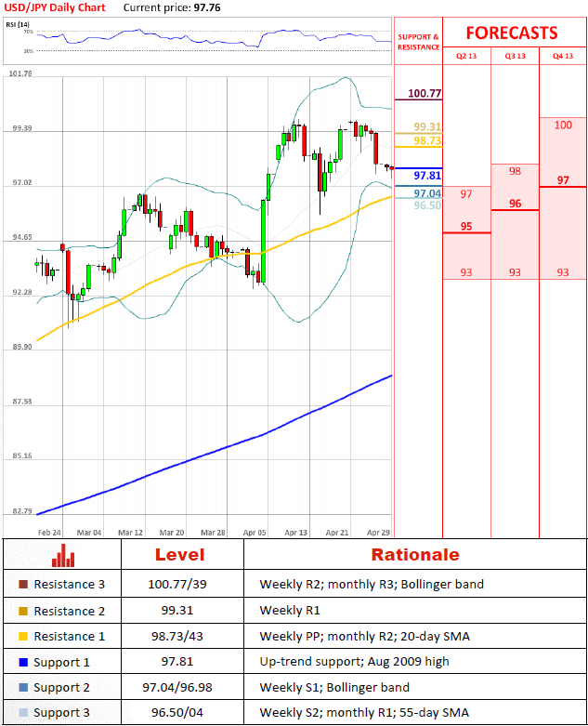Click the bold Q3 13 forecast value 96
Image resolution: width=588 pixels, height=726 pixels.
point(515,204)
